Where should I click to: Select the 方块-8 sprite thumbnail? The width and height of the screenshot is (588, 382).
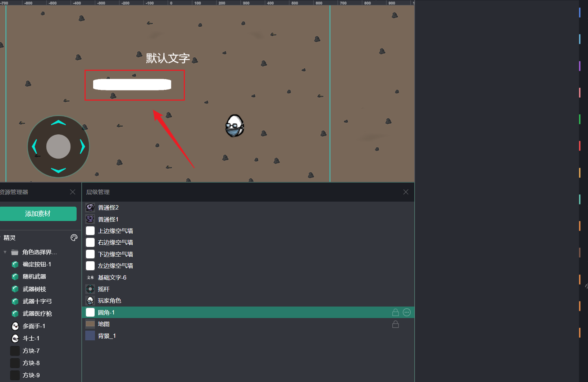pyautogui.click(x=15, y=363)
